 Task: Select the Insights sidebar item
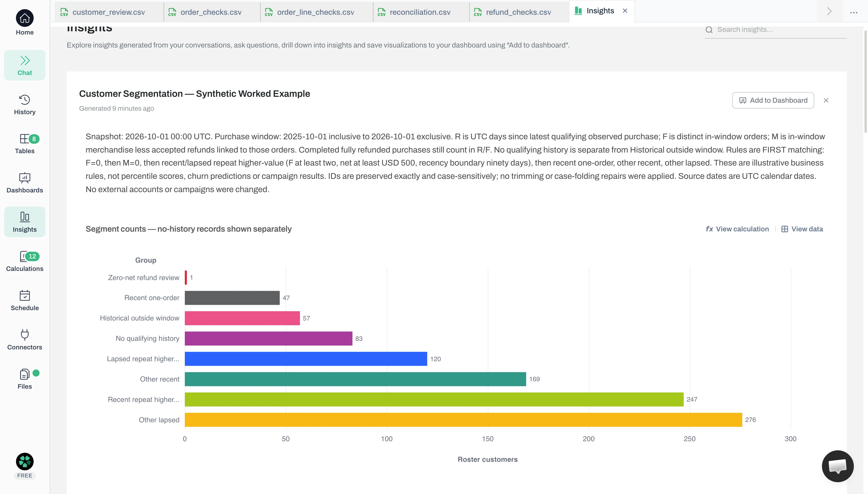pos(25,222)
